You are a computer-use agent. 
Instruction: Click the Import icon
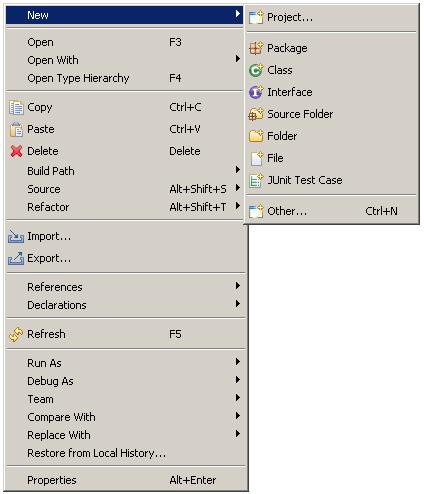(x=16, y=237)
